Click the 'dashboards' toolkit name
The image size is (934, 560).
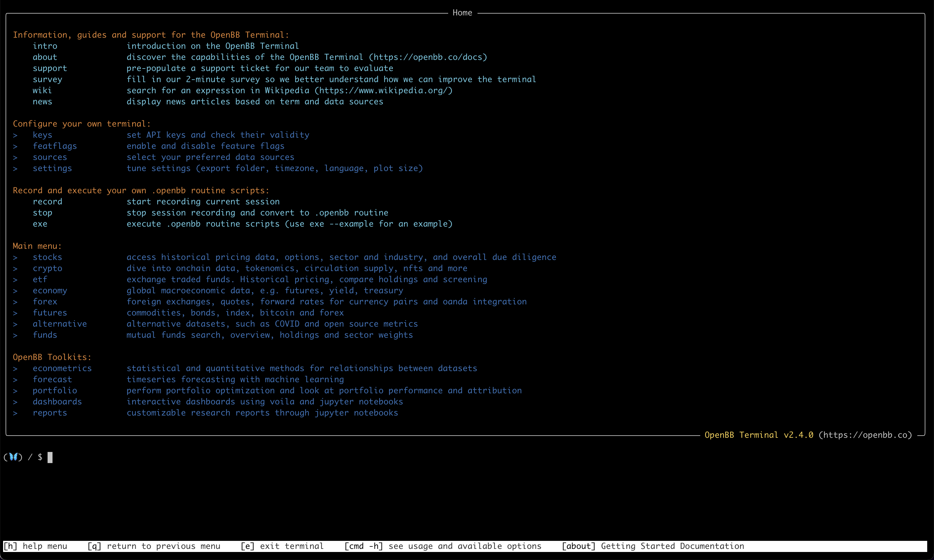57,402
